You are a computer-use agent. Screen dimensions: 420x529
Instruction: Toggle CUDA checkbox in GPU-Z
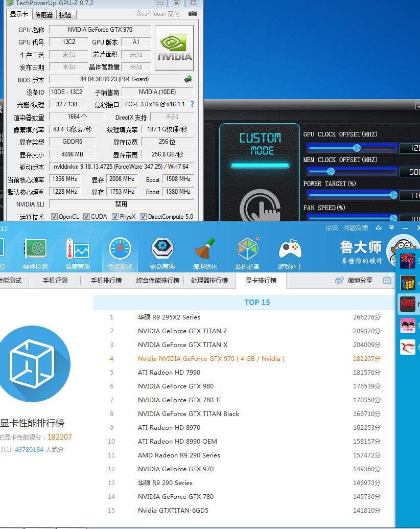coord(86,217)
